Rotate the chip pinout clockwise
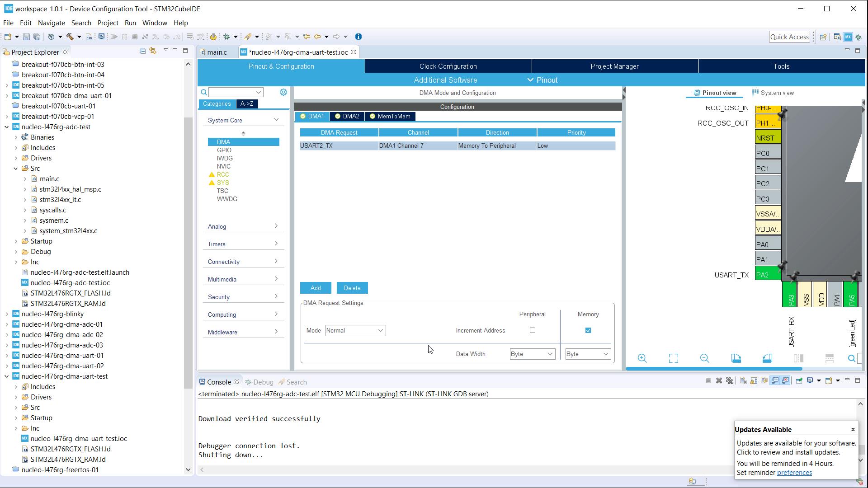 tap(736, 358)
